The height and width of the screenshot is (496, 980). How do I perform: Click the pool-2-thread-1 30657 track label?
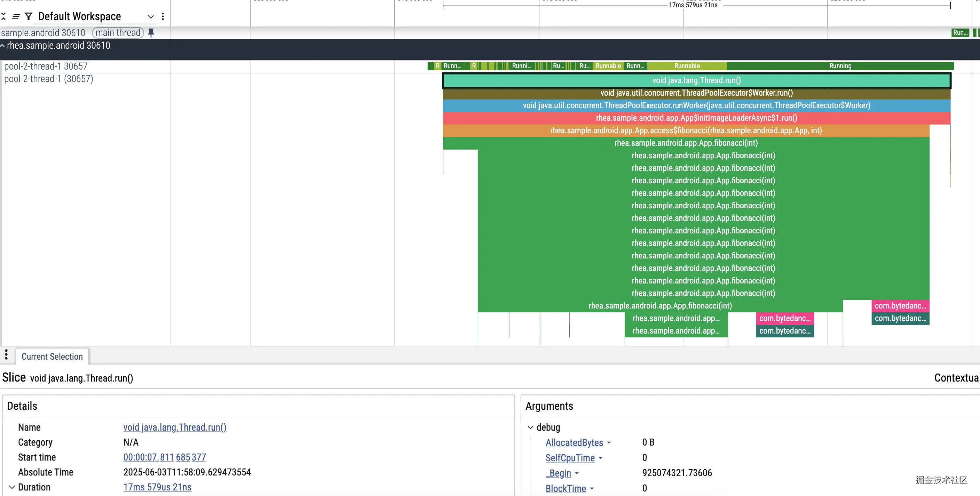pyautogui.click(x=46, y=66)
